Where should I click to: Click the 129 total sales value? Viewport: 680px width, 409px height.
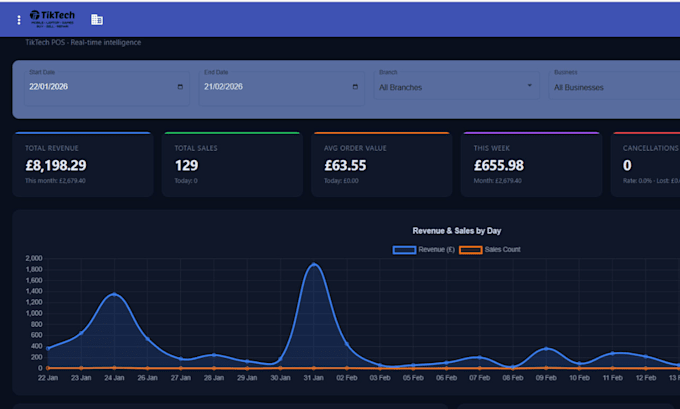pyautogui.click(x=186, y=165)
